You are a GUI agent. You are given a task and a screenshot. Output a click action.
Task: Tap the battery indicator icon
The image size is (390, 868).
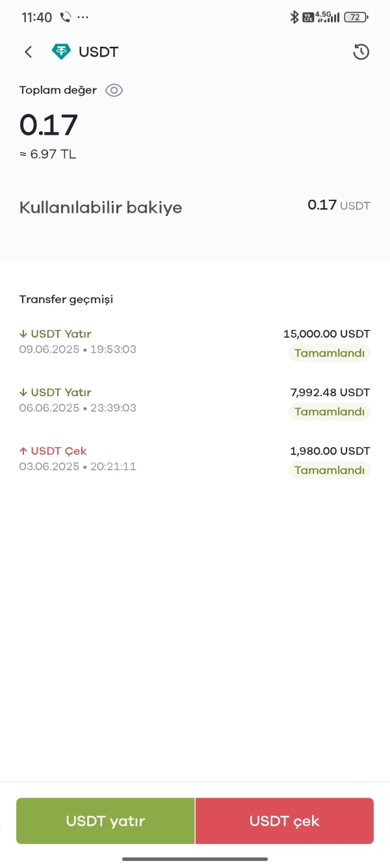tap(356, 18)
